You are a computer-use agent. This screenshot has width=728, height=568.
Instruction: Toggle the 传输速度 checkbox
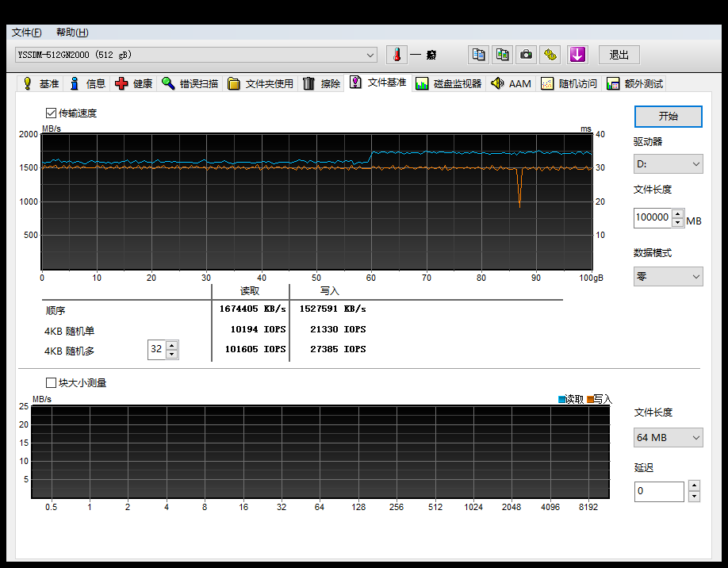pyautogui.click(x=52, y=113)
